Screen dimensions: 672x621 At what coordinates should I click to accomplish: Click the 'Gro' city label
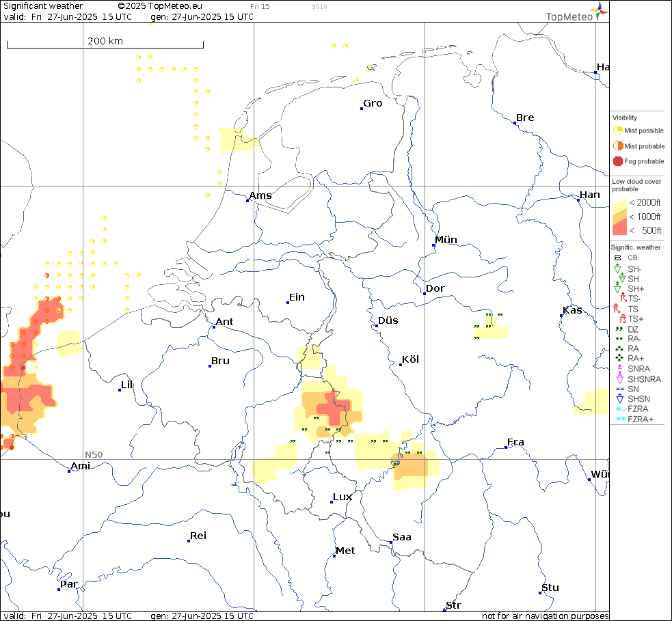(373, 103)
